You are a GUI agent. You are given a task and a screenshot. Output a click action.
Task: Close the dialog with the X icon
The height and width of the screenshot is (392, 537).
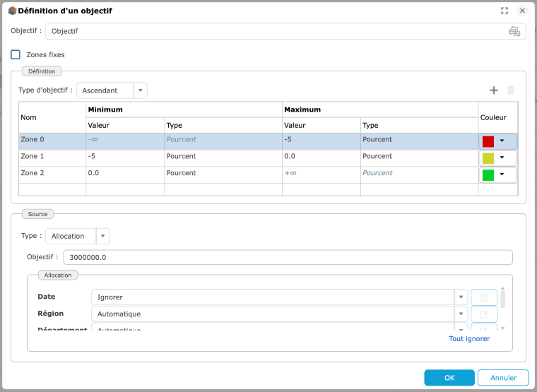pyautogui.click(x=522, y=11)
